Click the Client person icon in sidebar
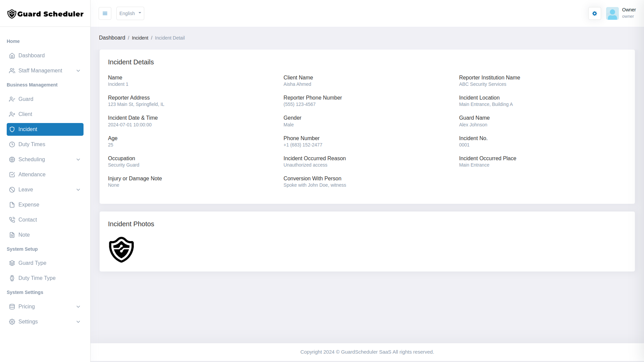This screenshot has width=644, height=362. (12, 114)
